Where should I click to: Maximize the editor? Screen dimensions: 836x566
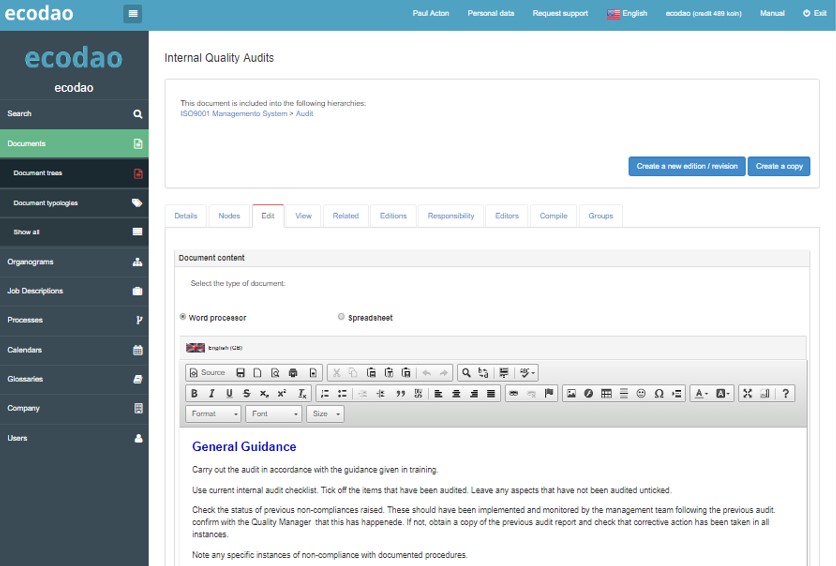point(747,393)
